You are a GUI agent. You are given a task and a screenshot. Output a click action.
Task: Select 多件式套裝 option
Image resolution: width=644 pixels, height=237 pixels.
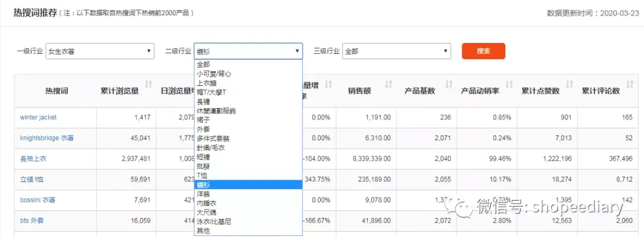pos(248,138)
